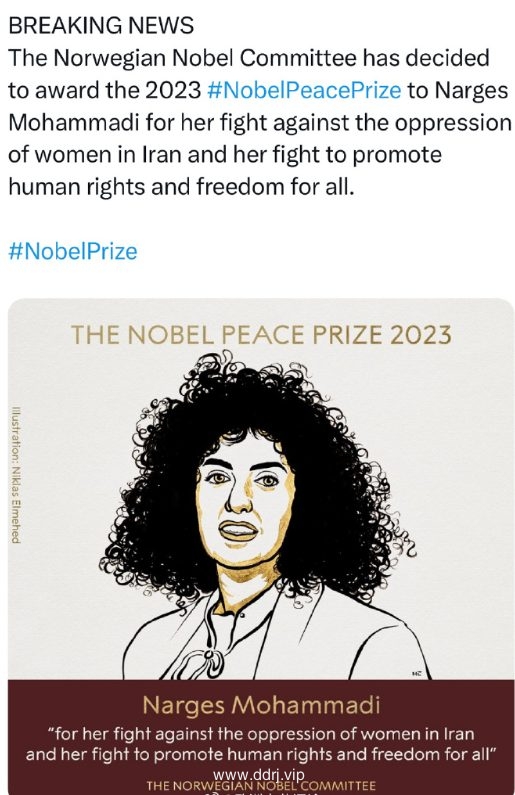Click the words to Narges after the hashtag
Viewport: 515px width, 795px height.
[458, 90]
